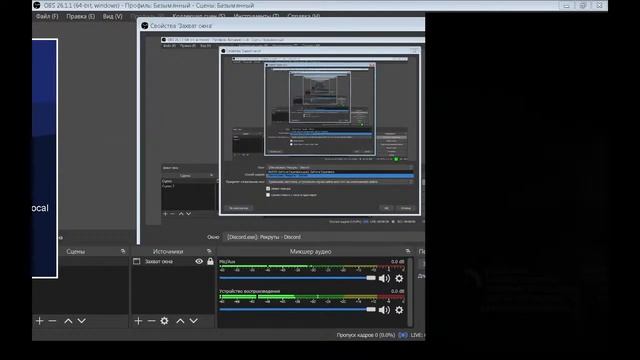Image resolution: width=640 pixels, height=360 pixels.
Task: Add a new scene with the Scenes plus icon
Action: click(40, 321)
